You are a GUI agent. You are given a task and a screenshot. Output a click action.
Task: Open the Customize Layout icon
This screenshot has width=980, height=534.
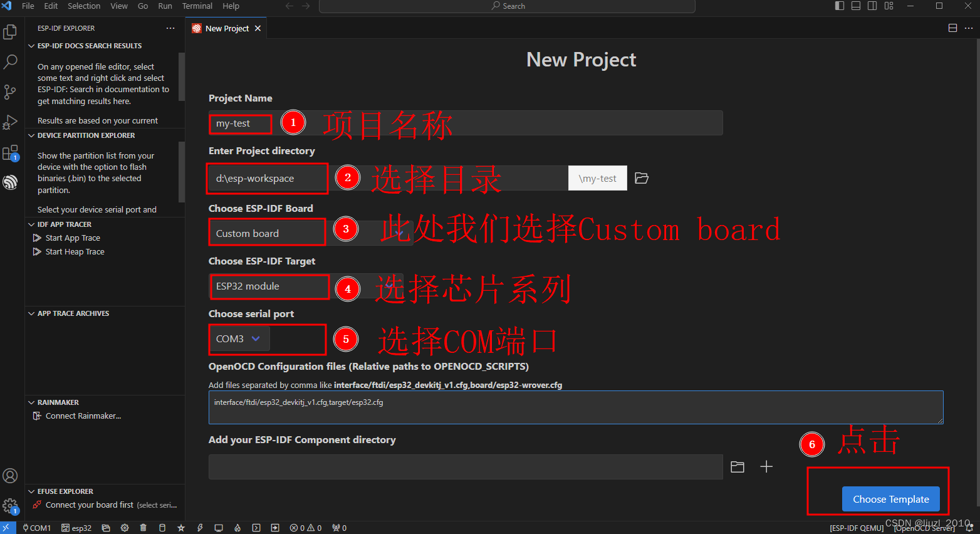pos(889,6)
